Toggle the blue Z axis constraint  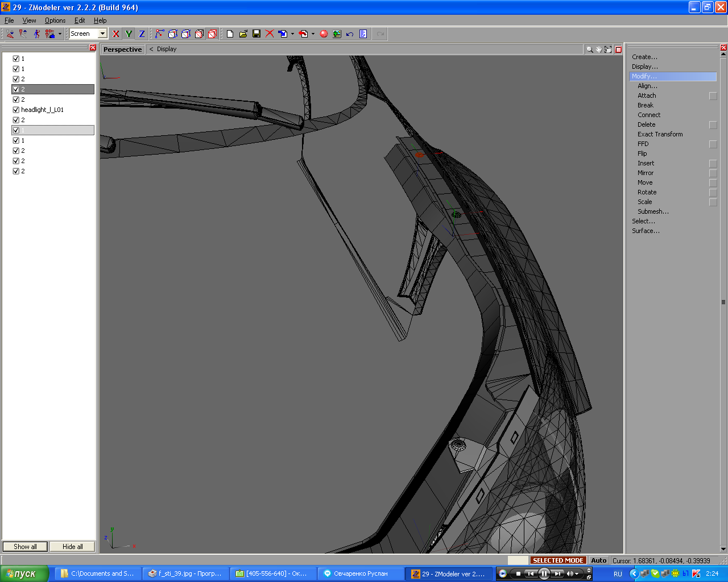click(142, 34)
